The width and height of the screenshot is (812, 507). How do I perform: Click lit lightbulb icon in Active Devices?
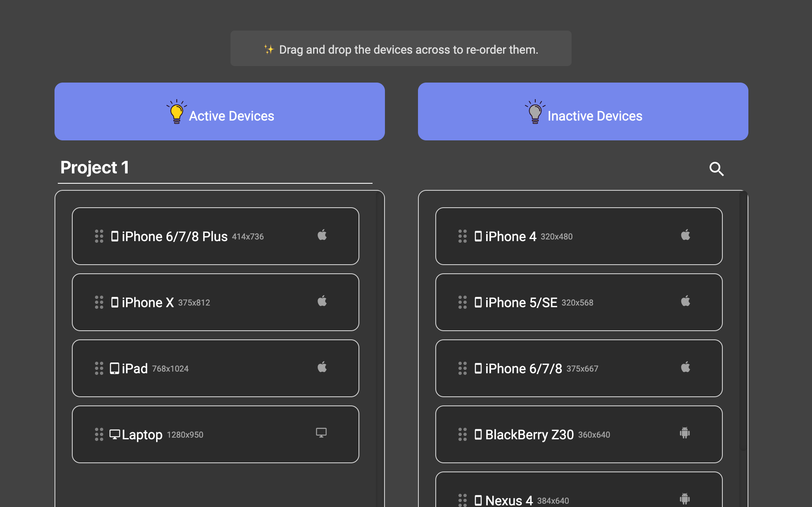(177, 112)
